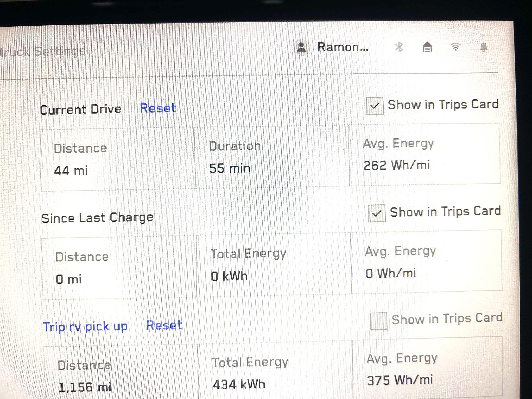The width and height of the screenshot is (532, 399).
Task: Tap the 0 Wh/mi average energy value
Action: tap(391, 273)
